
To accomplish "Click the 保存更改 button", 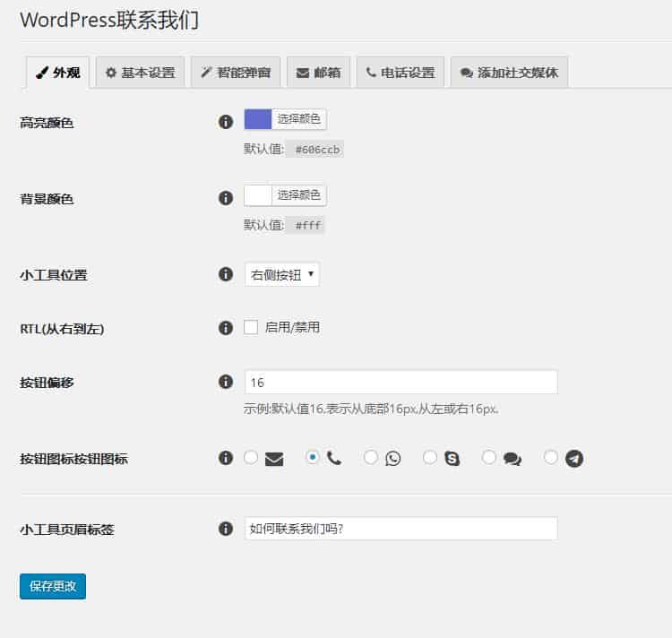I will [x=53, y=586].
